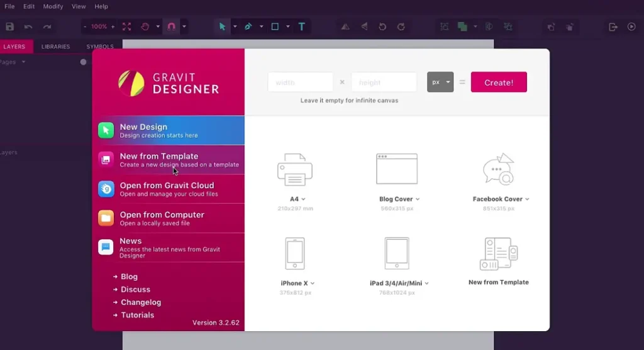Open the snapping options dropdown arrow
Image resolution: width=644 pixels, height=350 pixels.
pyautogui.click(x=184, y=26)
